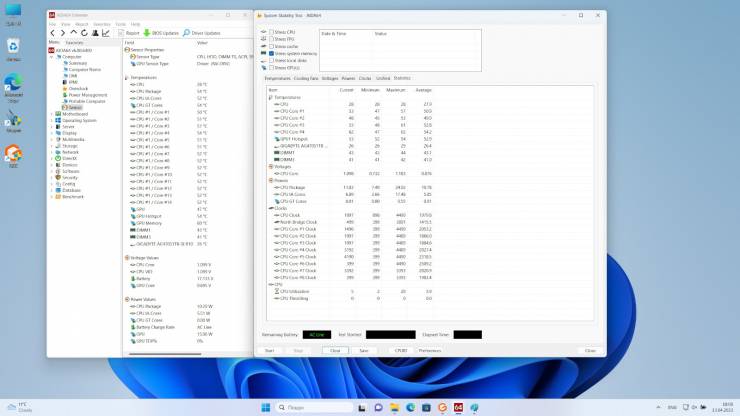The image size is (740, 416).
Task: Enable the Stress local disks checkbox
Action: pos(271,60)
